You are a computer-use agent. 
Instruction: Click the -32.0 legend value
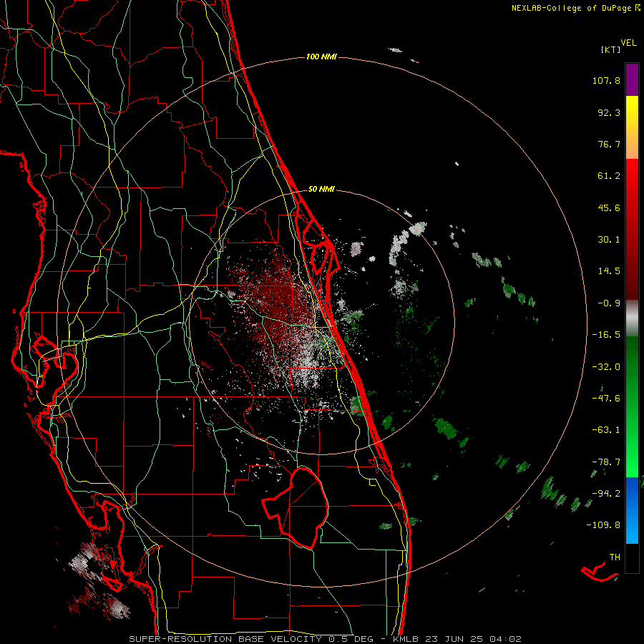click(x=606, y=367)
